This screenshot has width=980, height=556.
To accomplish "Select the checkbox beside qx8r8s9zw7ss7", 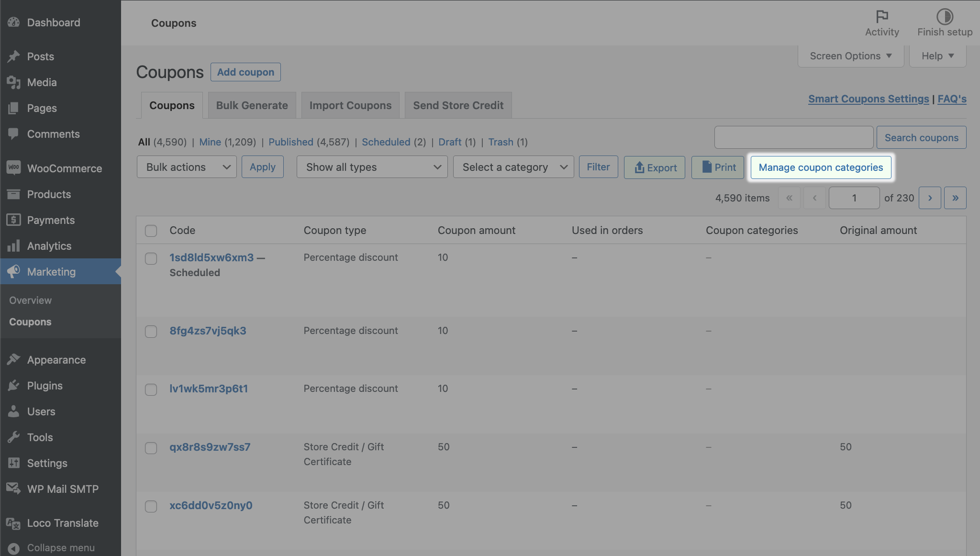I will 151,448.
